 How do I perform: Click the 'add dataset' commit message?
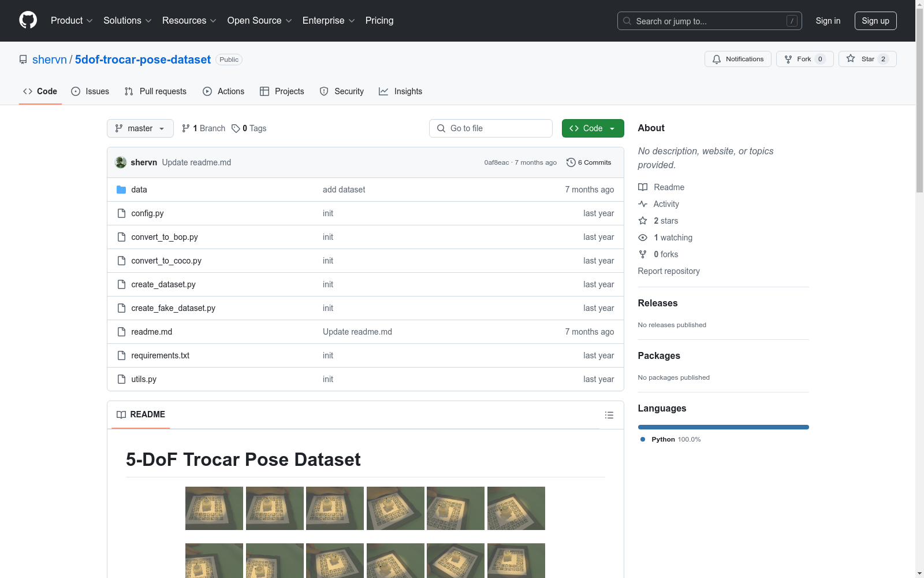[x=344, y=190]
